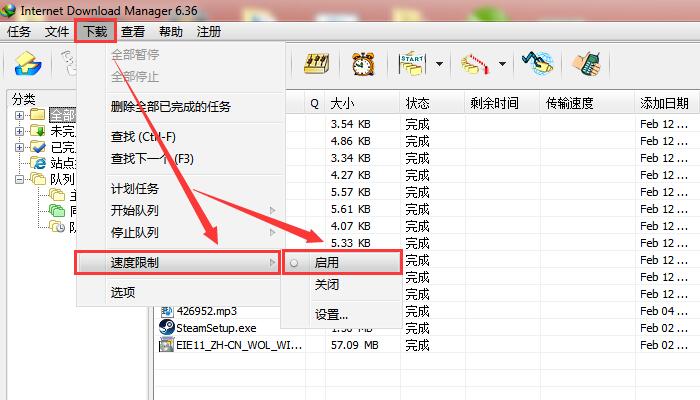This screenshot has height=400, width=700.
Task: Click the 426952.mp3 file icon
Action: (x=167, y=311)
